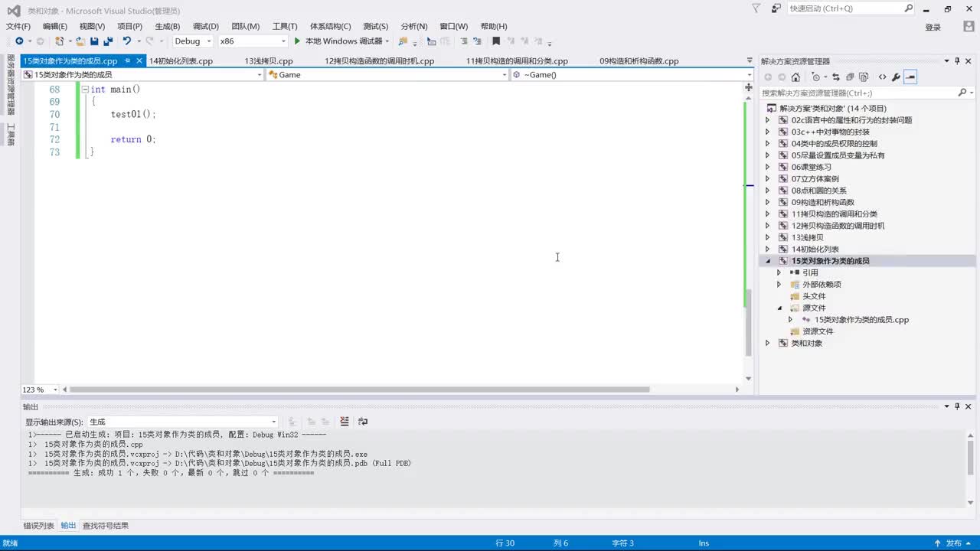
Task: Click the Visual Studio logo icon
Action: 13,10
